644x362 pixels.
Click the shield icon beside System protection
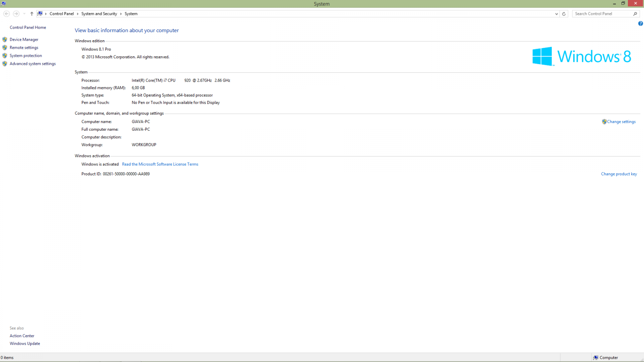5,56
